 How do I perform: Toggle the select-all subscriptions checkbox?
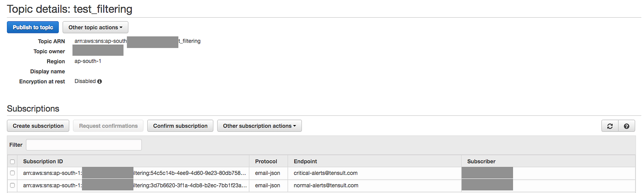(12, 162)
